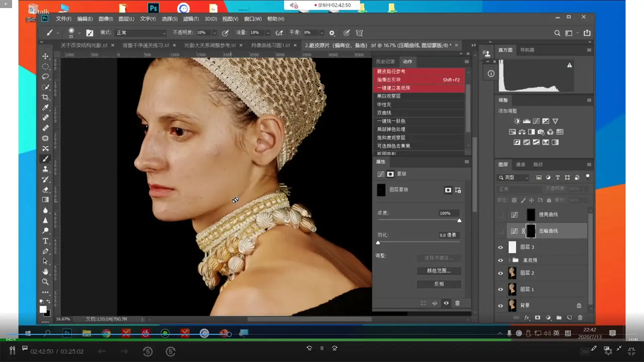Viewport: 644px width, 362px height.
Task: Click the brush settings gear icon
Action: click(332, 33)
